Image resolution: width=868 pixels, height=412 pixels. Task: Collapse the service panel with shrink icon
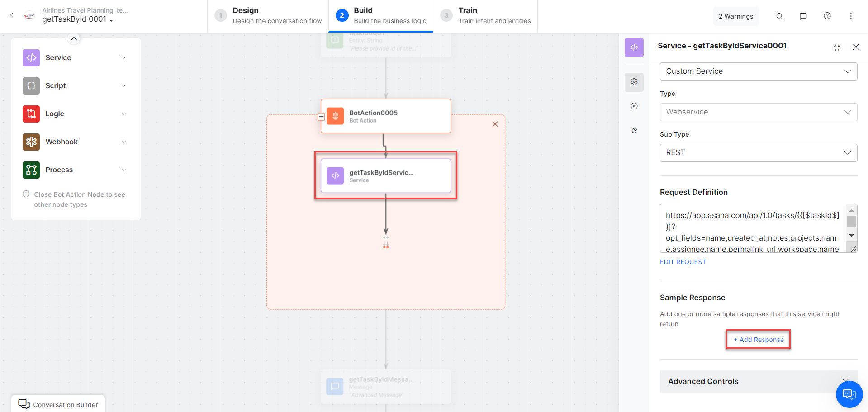click(x=837, y=47)
